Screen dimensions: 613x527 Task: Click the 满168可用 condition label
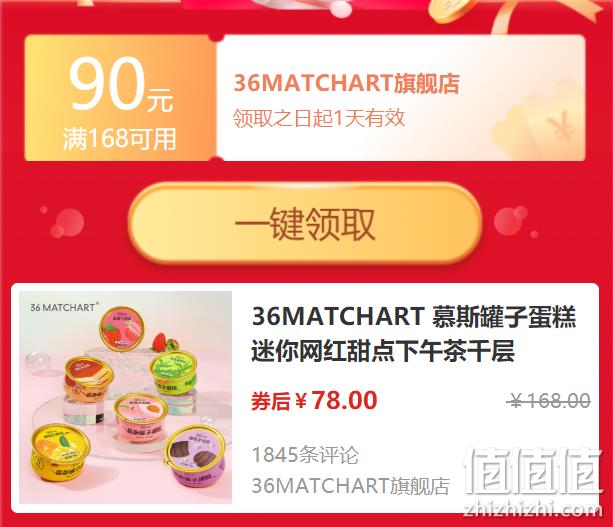[x=119, y=138]
